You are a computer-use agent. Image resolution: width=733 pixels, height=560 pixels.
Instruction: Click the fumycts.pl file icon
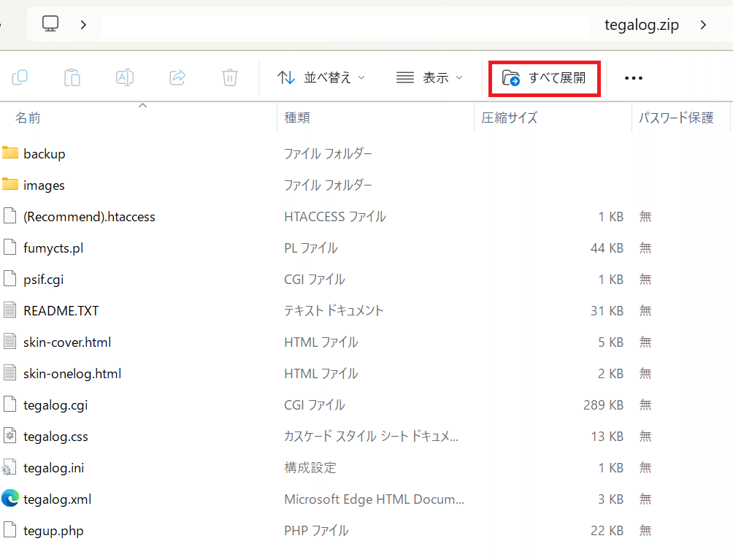pyautogui.click(x=9, y=248)
